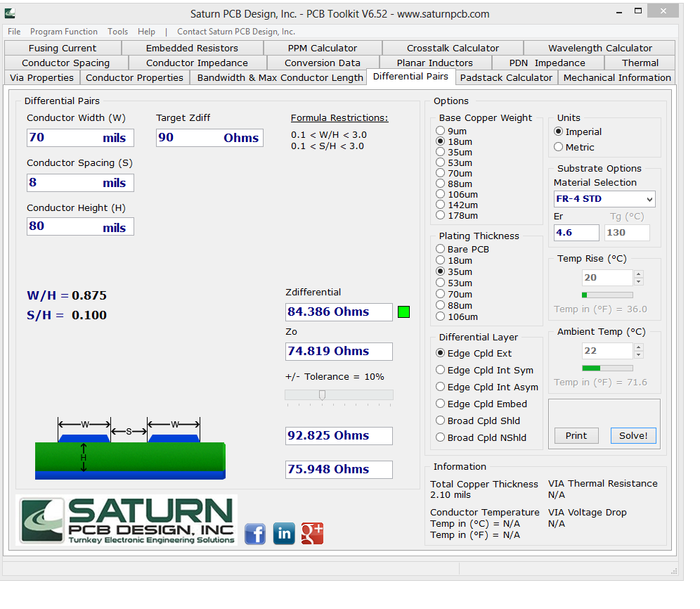Open the Wavelength Calculator tab
This screenshot has width=700, height=609.
pos(600,49)
